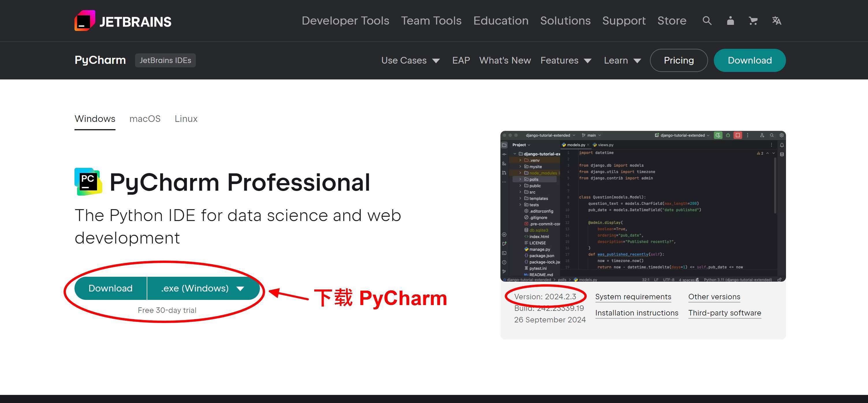
Task: Click the Pricing button
Action: (x=679, y=60)
